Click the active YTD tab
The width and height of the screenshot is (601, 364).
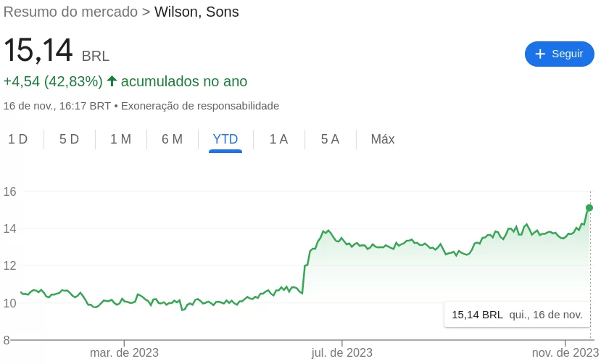tap(225, 139)
